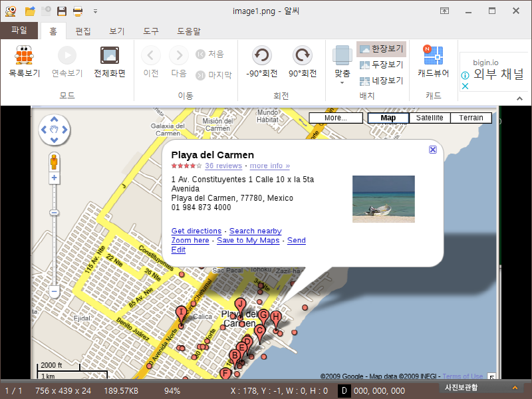532x399 pixels.
Task: Save the image with floppy disk icon
Action: (x=62, y=11)
